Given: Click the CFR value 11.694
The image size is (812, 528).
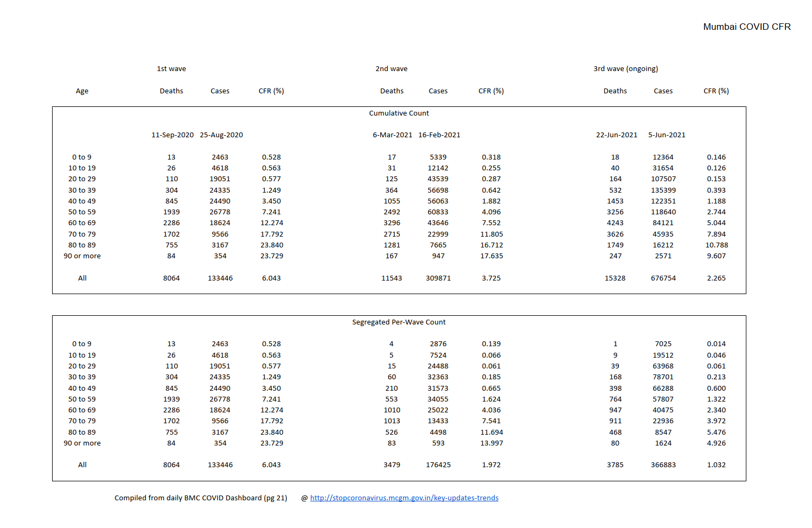Looking at the screenshot, I should coord(491,432).
